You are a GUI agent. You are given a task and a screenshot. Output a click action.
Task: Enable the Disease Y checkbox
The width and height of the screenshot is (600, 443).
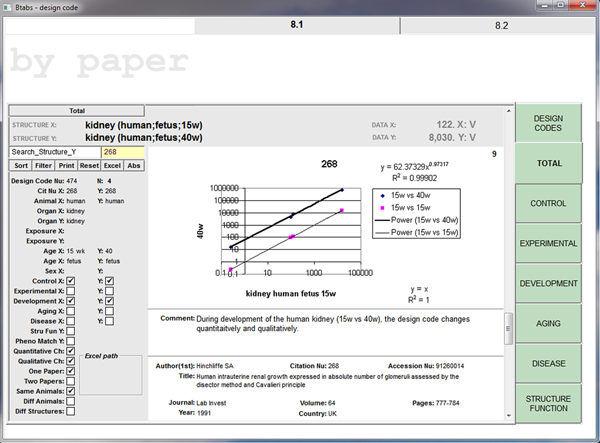click(x=109, y=321)
